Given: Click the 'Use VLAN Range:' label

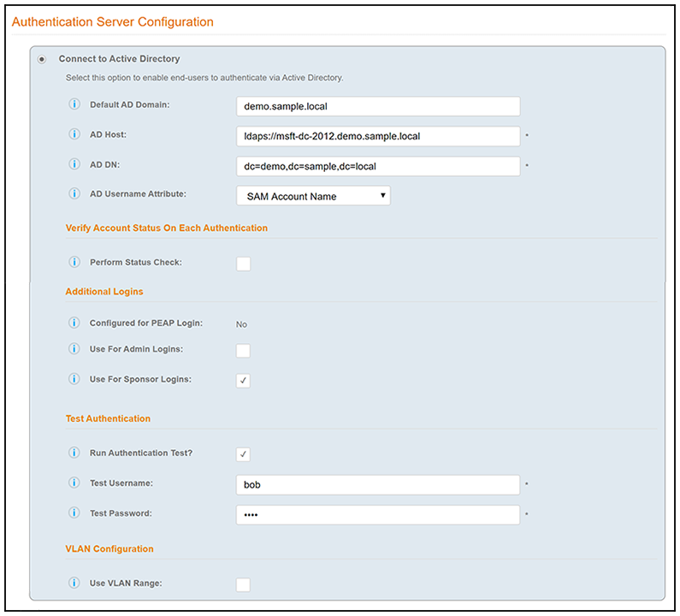Looking at the screenshot, I should coord(126,583).
